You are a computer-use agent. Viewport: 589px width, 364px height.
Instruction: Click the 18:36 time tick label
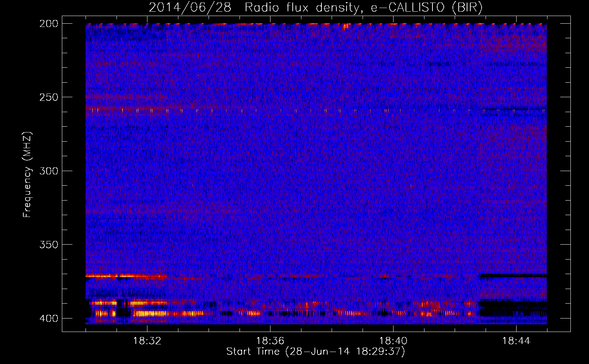270,341
